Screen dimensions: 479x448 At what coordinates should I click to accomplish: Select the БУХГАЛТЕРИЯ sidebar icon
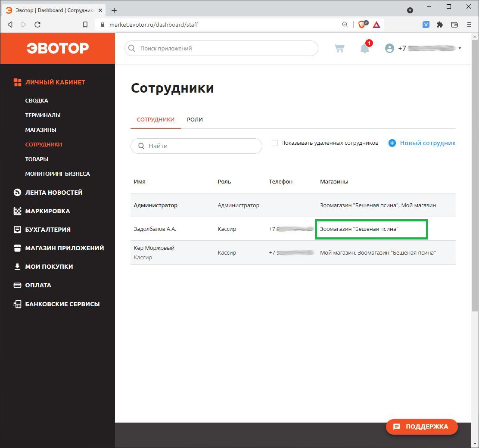click(x=17, y=230)
